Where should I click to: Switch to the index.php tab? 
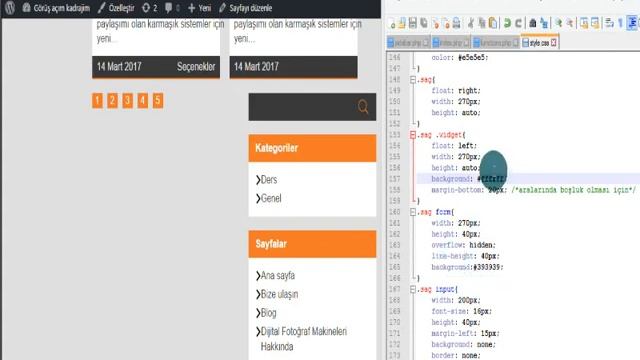point(451,42)
